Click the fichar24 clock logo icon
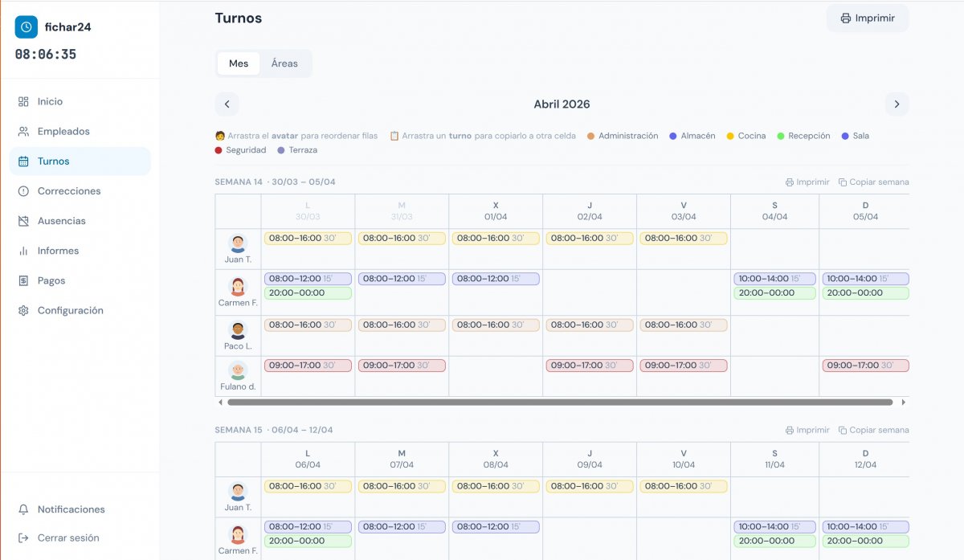The width and height of the screenshot is (964, 560). point(27,27)
